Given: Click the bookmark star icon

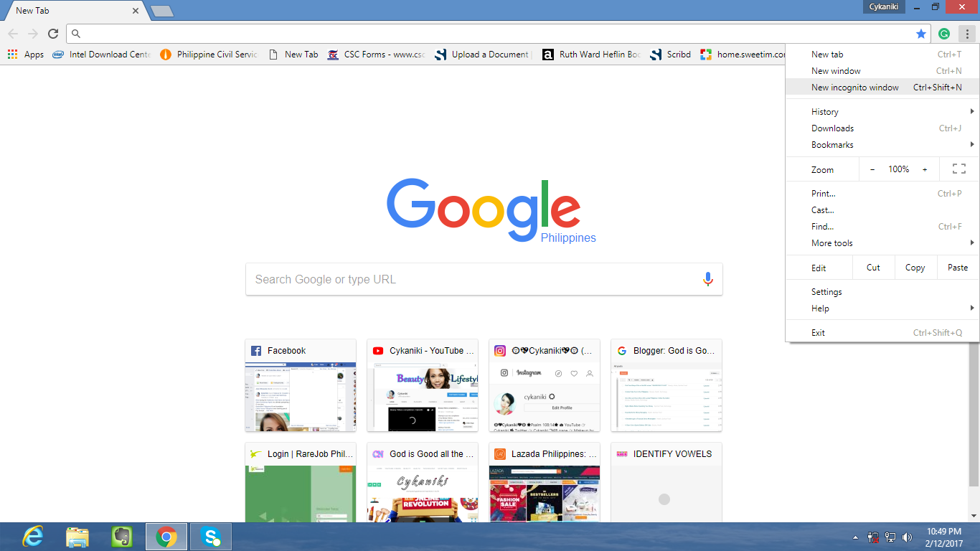Looking at the screenshot, I should point(921,34).
